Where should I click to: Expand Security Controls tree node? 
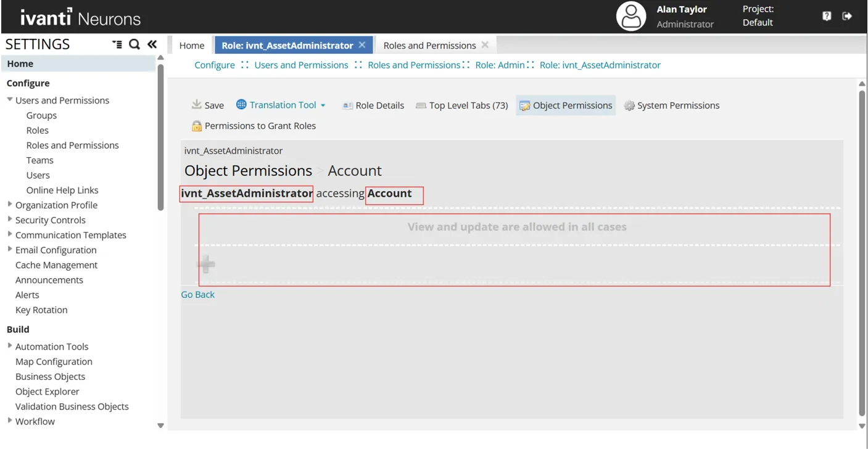click(10, 219)
